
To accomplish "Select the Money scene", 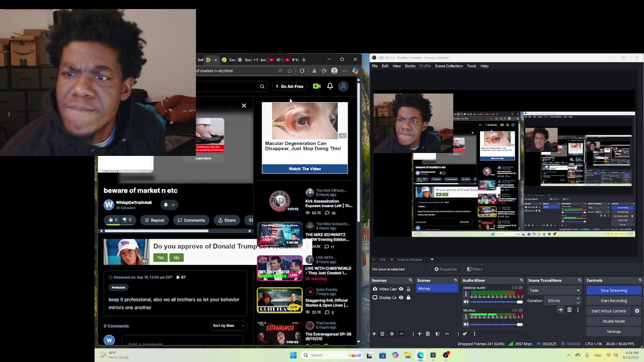I will pos(437,289).
